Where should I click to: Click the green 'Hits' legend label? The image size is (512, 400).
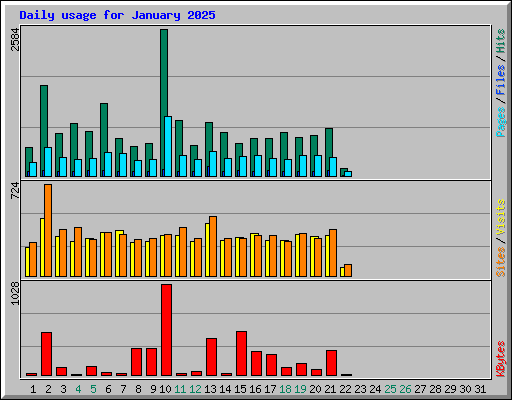[500, 41]
